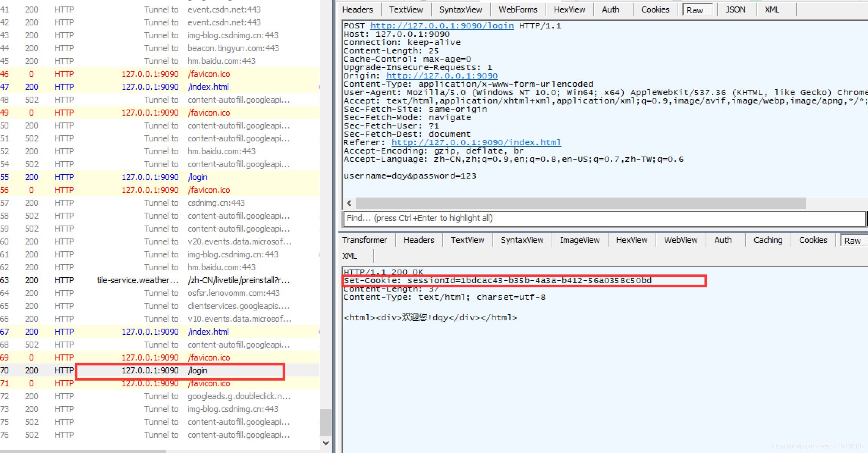Open the Caching response tab
The width and height of the screenshot is (868, 453).
tap(768, 240)
